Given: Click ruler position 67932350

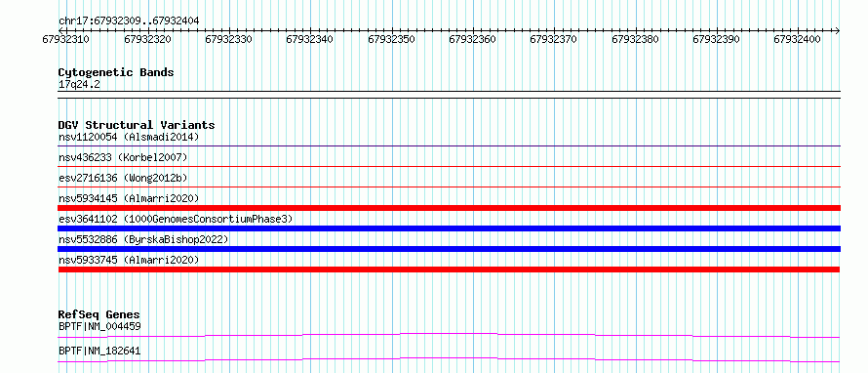Looking at the screenshot, I should click(391, 39).
